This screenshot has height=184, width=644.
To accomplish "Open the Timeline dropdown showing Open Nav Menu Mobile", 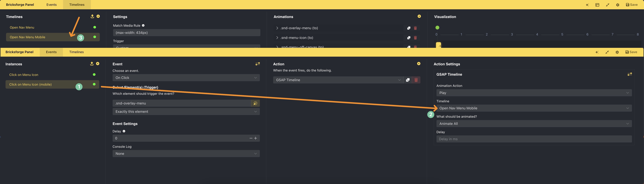I will tap(534, 108).
